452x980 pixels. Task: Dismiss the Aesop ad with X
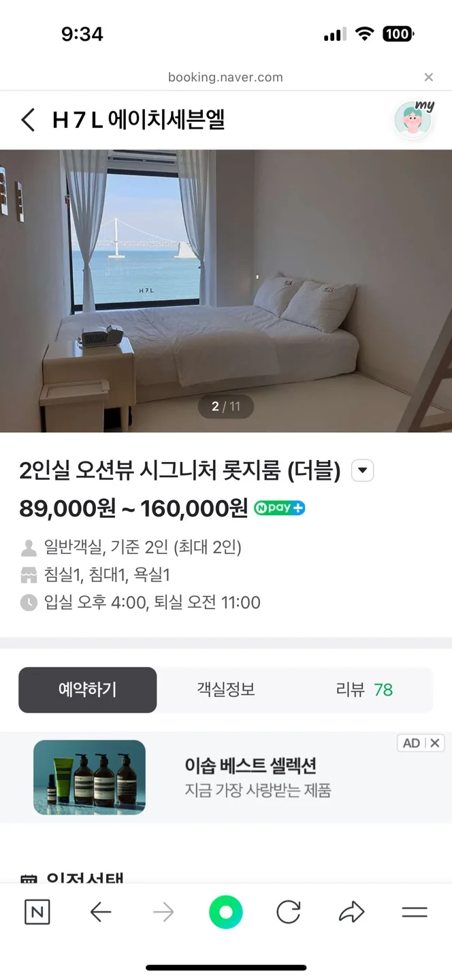[435, 743]
